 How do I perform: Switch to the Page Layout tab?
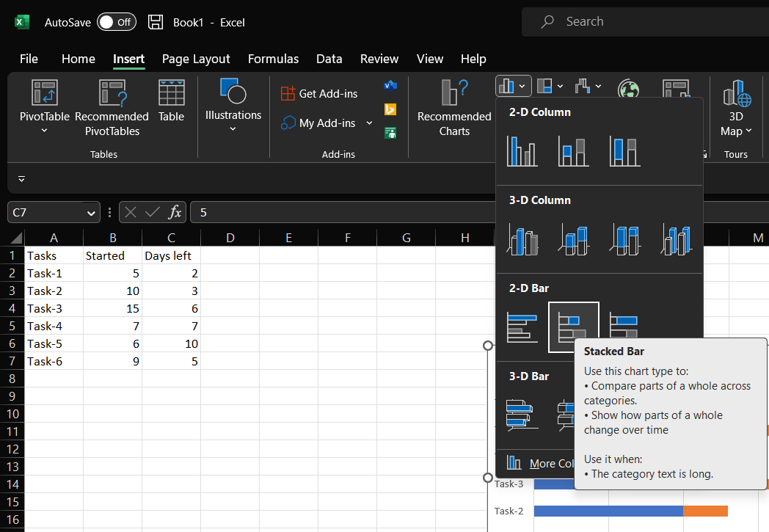(196, 59)
